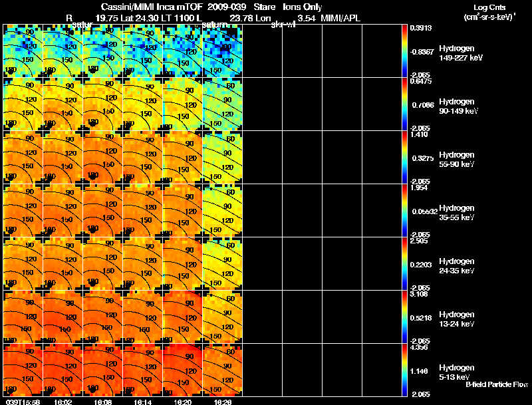Image resolution: width=532 pixels, height=405 pixels.
Task: Click the '0.6475' color scale maximum
Action: pyautogui.click(x=421, y=81)
